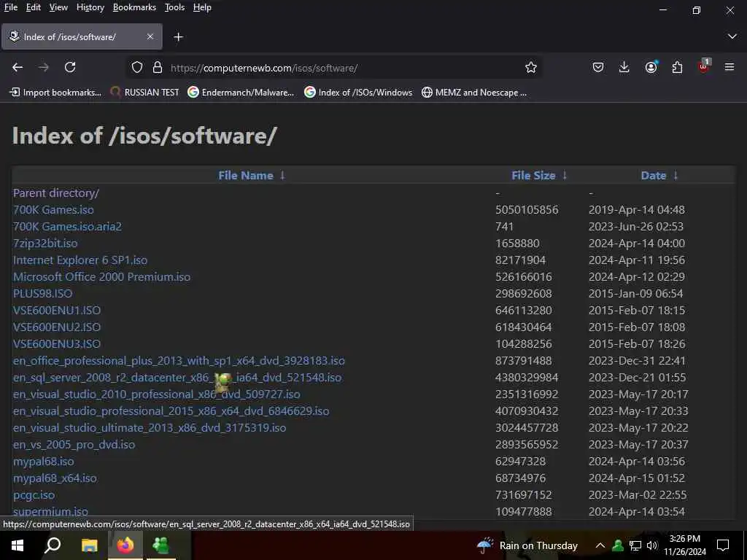Close the Index of /isos/software/ tab
Screen dimensions: 747x560
(x=150, y=36)
